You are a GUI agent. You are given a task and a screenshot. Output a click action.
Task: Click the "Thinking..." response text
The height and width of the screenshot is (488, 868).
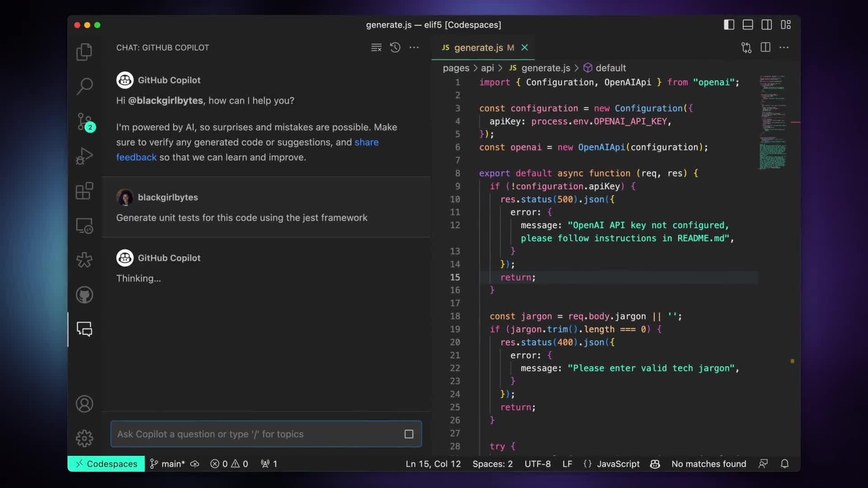coord(138,279)
